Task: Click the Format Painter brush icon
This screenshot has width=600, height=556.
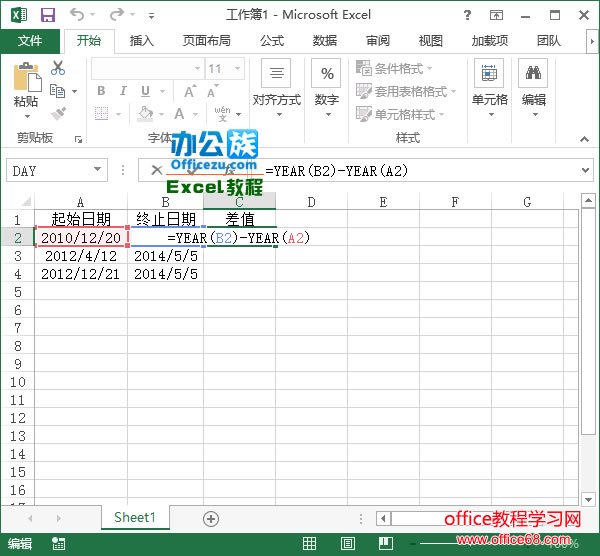Action: click(x=58, y=114)
